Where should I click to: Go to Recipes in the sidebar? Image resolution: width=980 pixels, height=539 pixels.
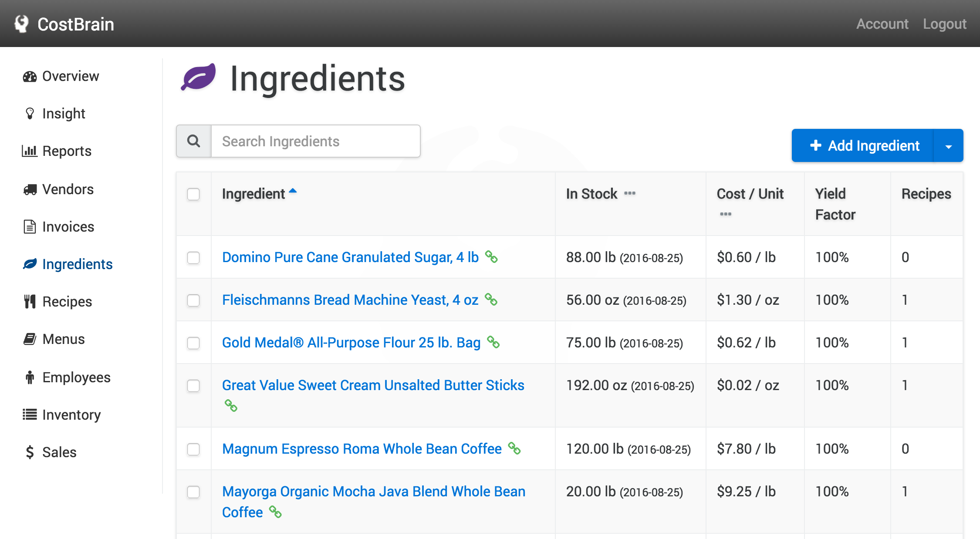(67, 301)
